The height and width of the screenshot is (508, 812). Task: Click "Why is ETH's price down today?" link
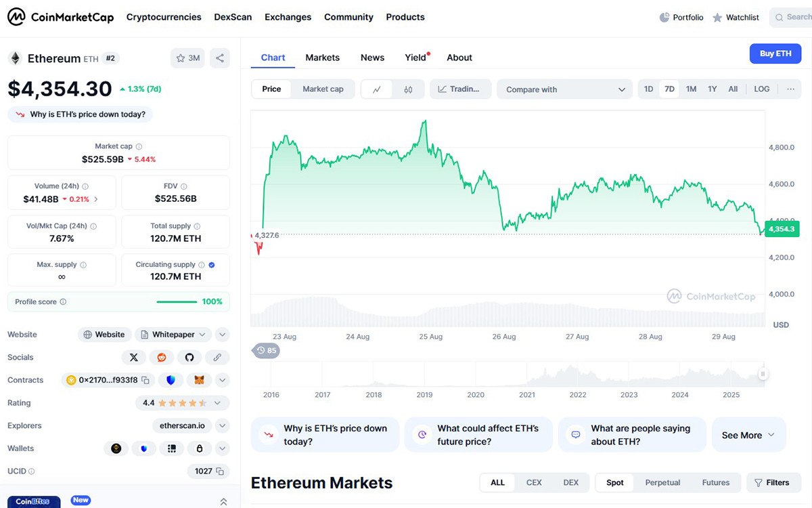[x=87, y=114]
